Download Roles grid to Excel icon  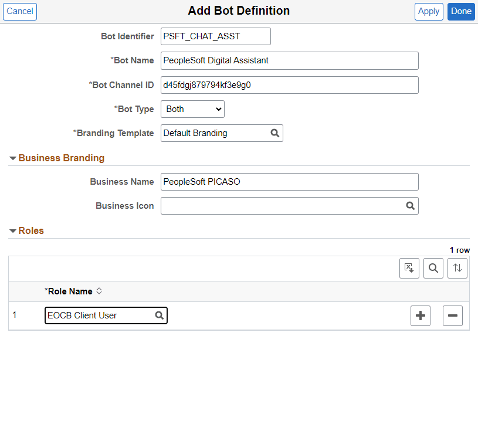click(x=409, y=268)
